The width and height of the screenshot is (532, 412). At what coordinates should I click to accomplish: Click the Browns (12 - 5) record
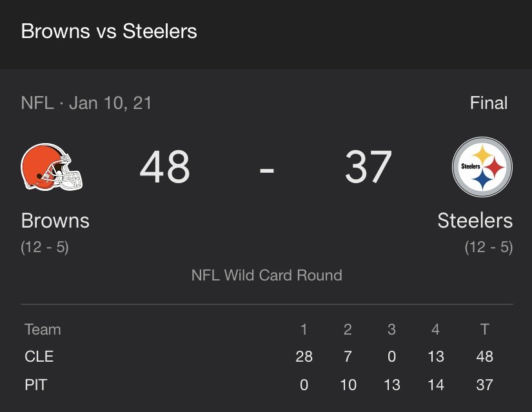click(44, 247)
